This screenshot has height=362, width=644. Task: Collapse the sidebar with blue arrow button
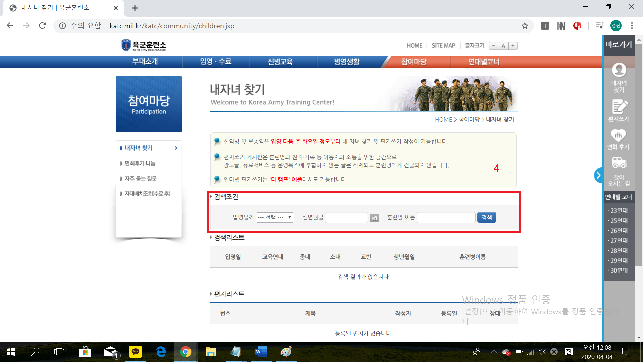point(598,175)
